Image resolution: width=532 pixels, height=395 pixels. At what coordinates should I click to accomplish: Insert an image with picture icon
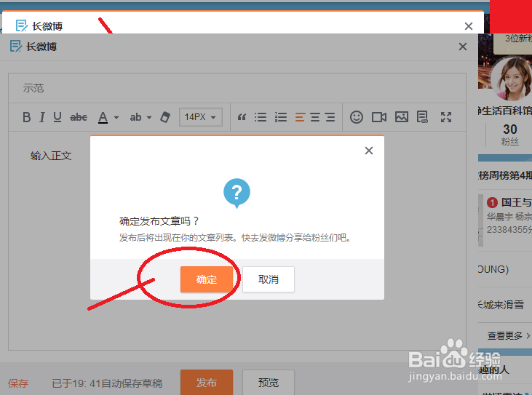click(402, 117)
